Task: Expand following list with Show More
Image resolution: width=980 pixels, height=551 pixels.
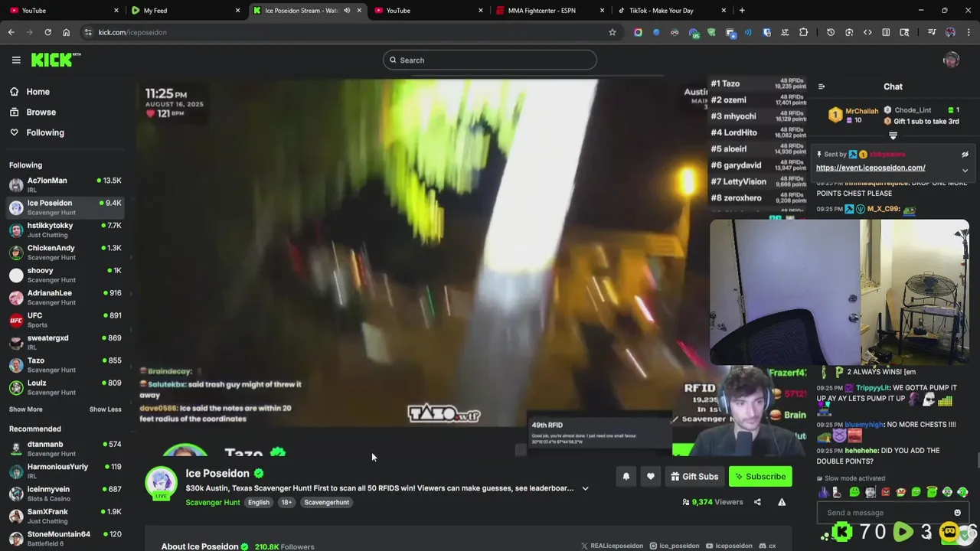Action: (26, 409)
